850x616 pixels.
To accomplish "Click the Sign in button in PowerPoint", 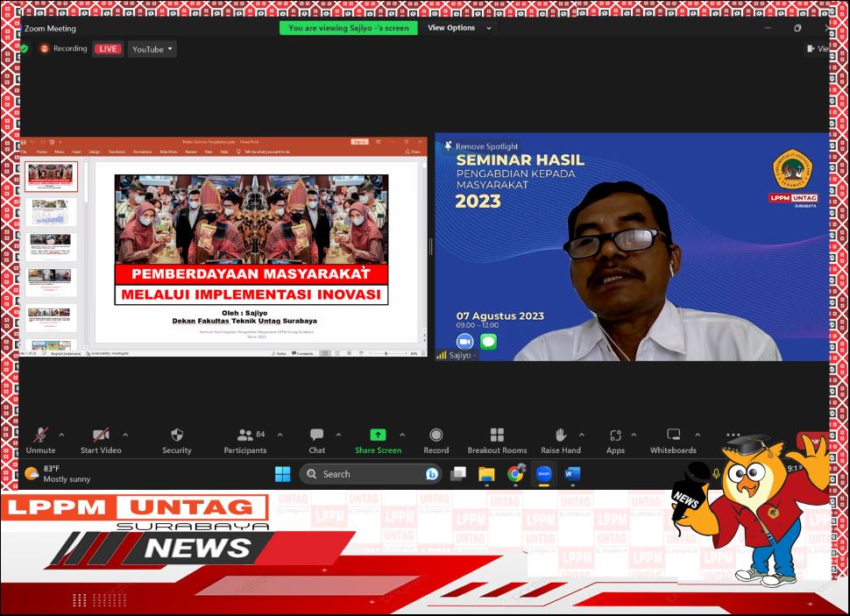I will point(359,142).
